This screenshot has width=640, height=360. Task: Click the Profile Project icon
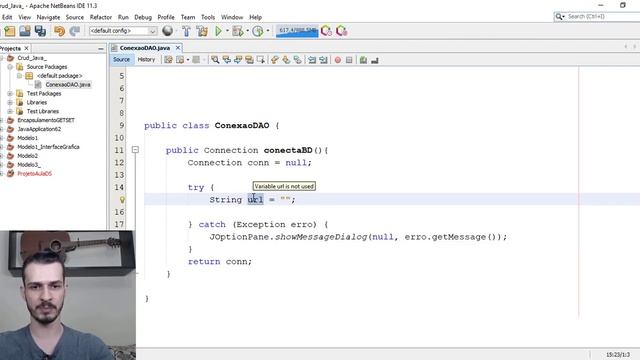click(x=258, y=31)
